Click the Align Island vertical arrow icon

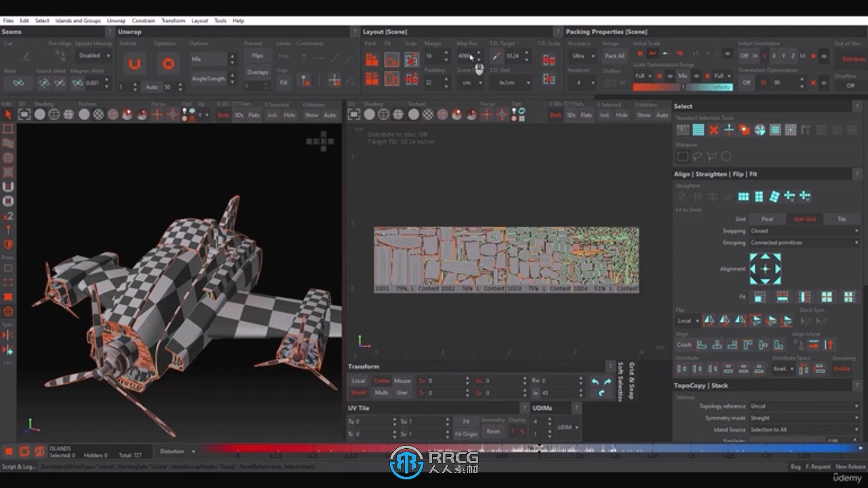[829, 345]
